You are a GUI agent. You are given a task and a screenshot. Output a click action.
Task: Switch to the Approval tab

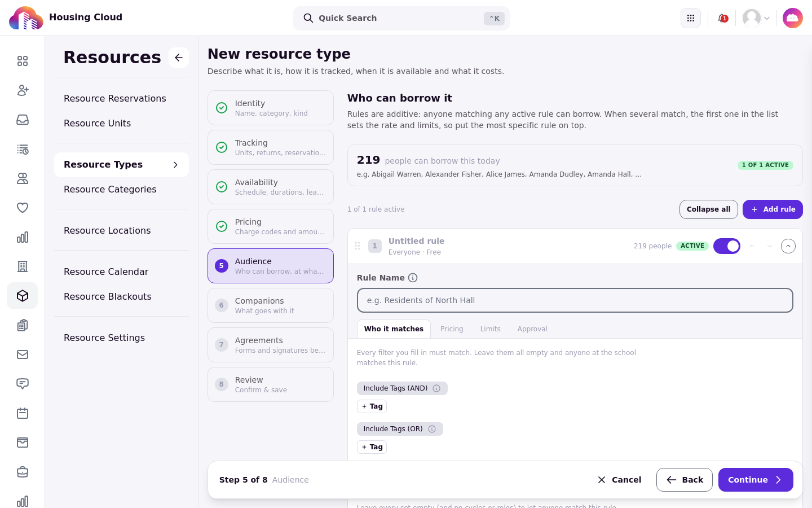pyautogui.click(x=532, y=329)
